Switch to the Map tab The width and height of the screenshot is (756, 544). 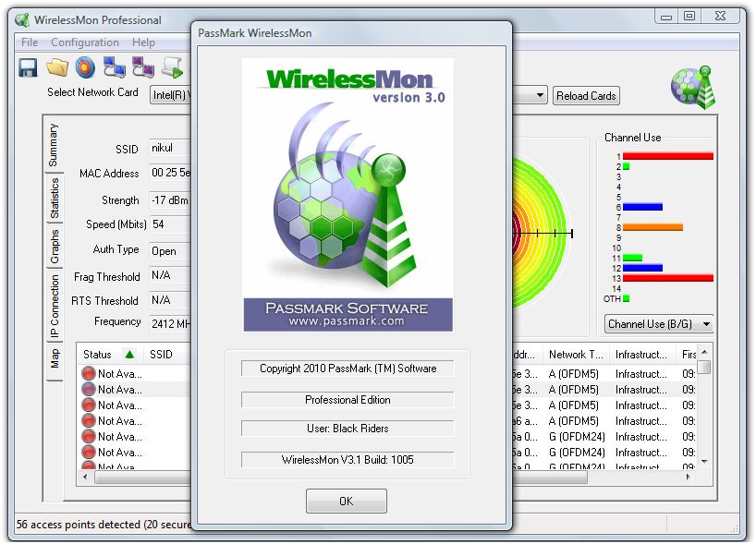54,359
